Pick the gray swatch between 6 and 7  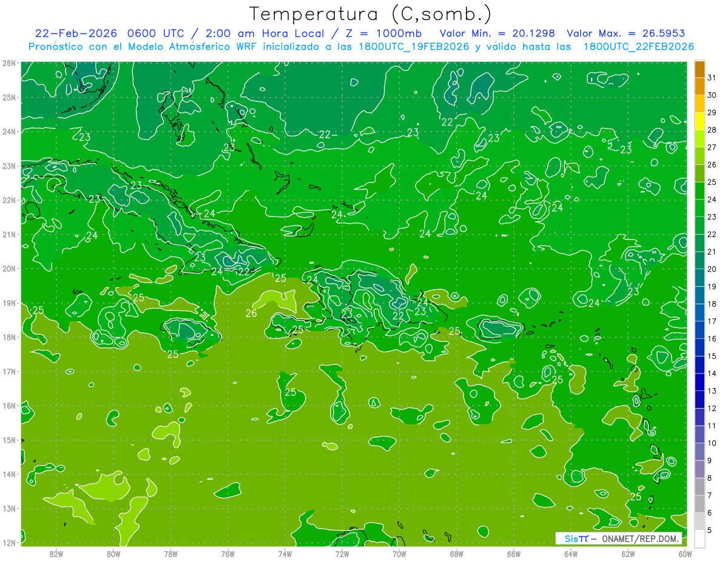pos(700,504)
